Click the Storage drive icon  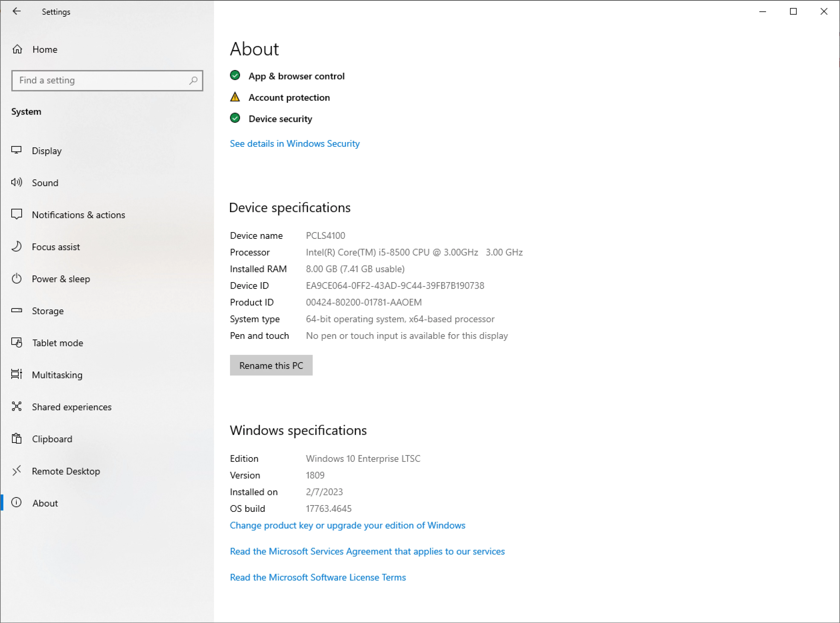(x=16, y=311)
